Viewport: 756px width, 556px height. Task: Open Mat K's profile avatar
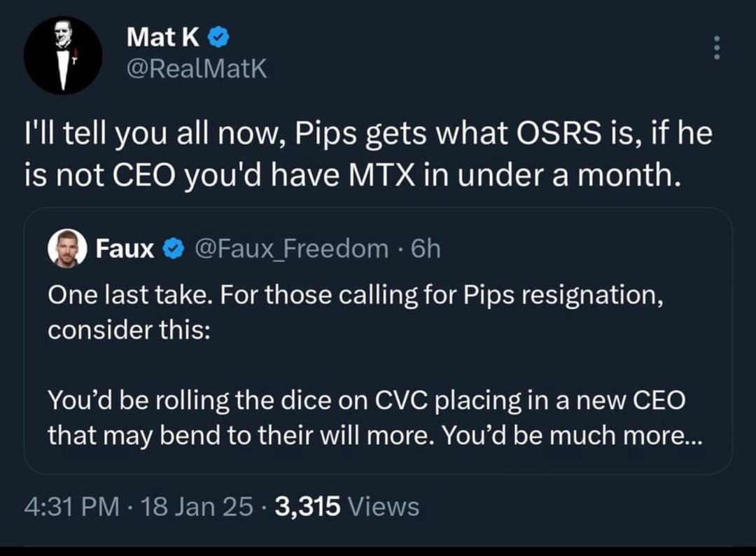[x=63, y=55]
